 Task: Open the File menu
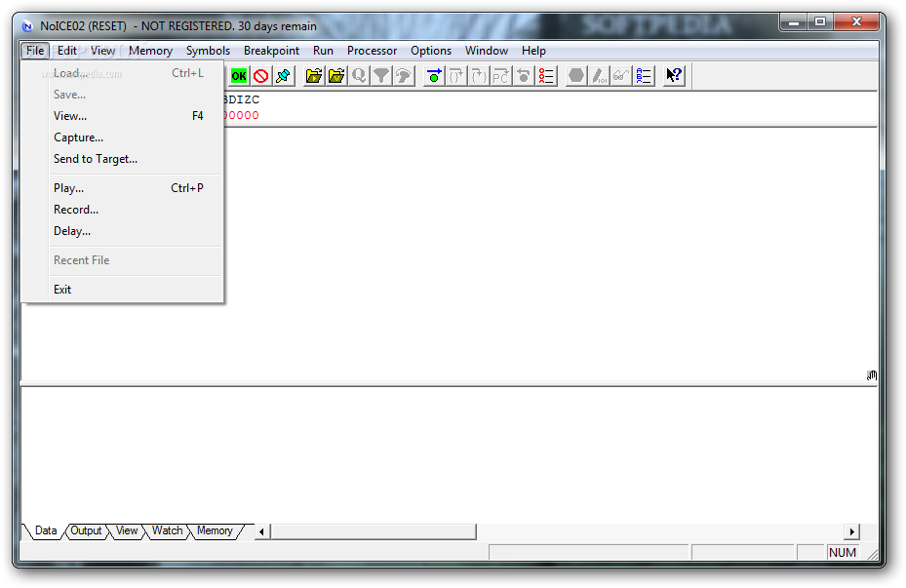point(35,51)
